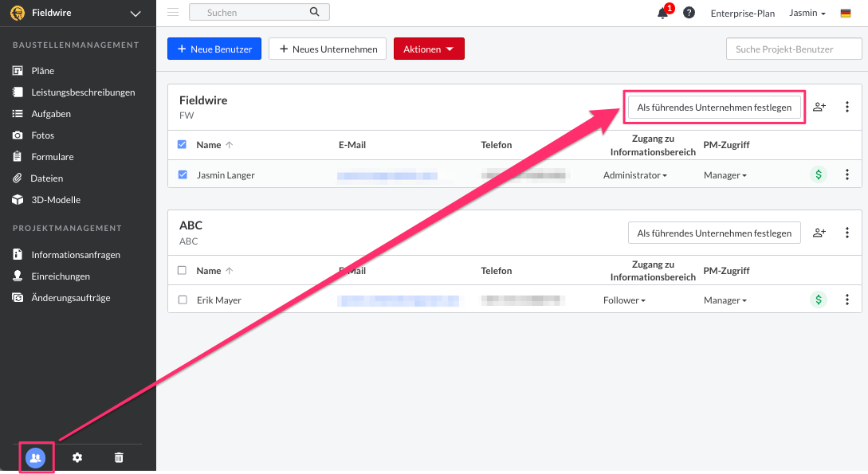Change Jasmin Langer's Administrator role dropdown
This screenshot has width=868, height=474.
pos(635,175)
